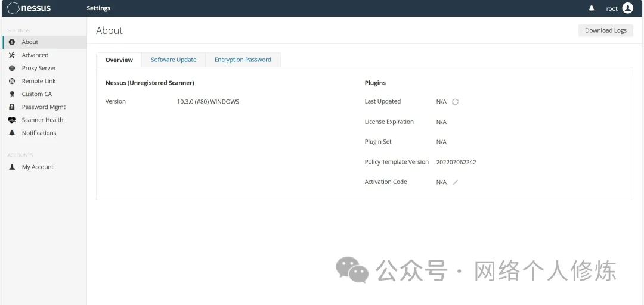Click the About page title

pos(109,30)
